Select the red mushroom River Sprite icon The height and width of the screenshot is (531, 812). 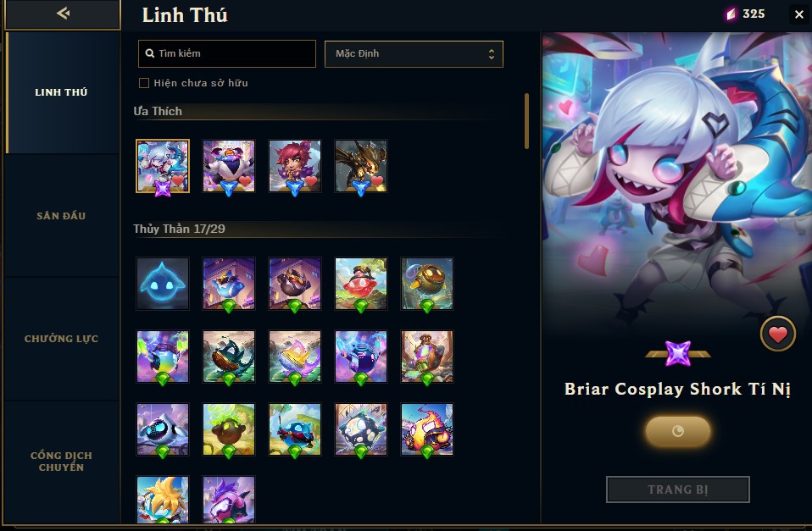point(361,284)
